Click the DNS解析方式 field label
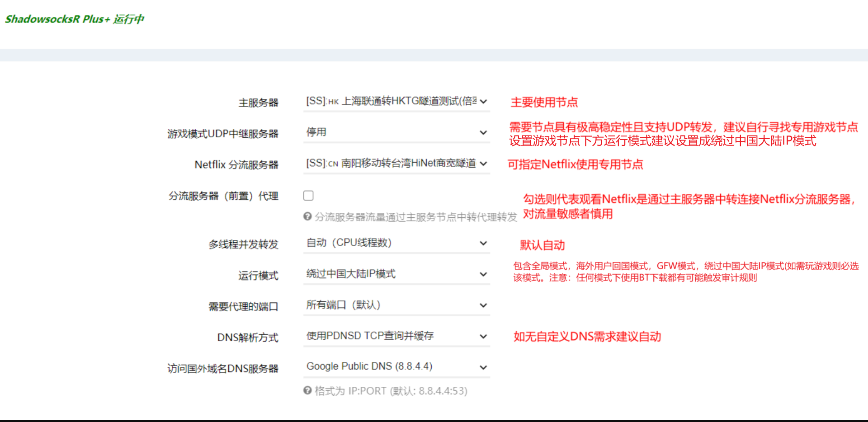868x422 pixels. point(247,338)
